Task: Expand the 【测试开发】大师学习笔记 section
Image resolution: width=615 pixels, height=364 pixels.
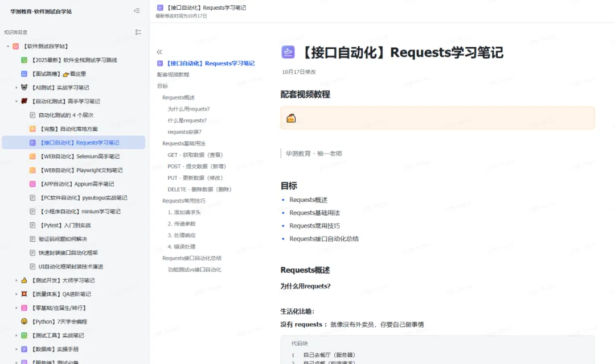Action: [x=16, y=280]
